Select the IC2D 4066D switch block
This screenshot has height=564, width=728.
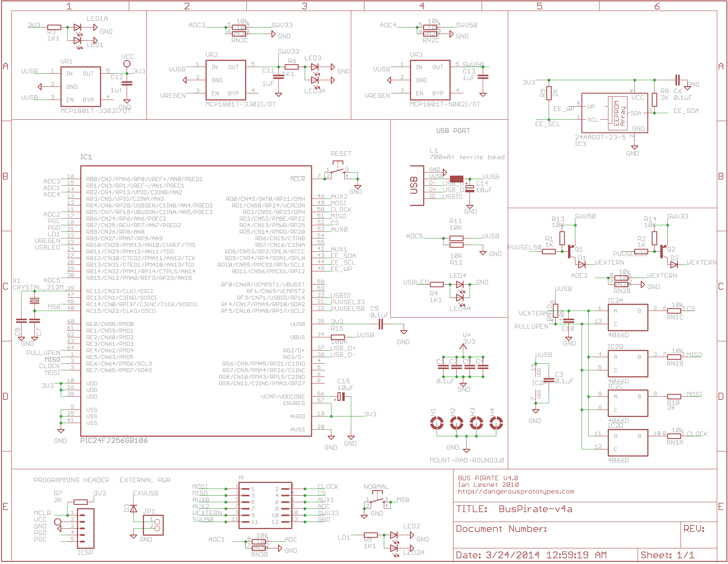click(x=628, y=443)
